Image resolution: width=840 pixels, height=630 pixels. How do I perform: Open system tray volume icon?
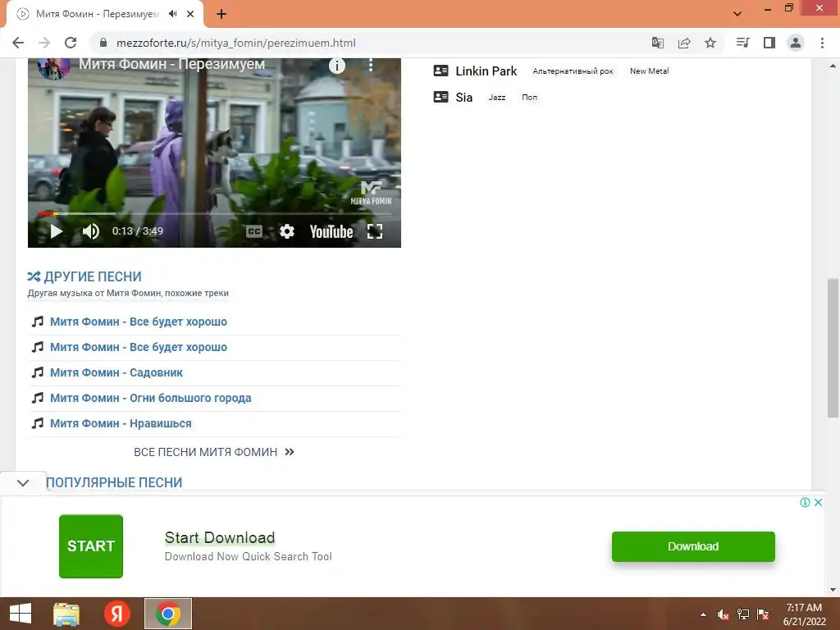click(x=724, y=614)
